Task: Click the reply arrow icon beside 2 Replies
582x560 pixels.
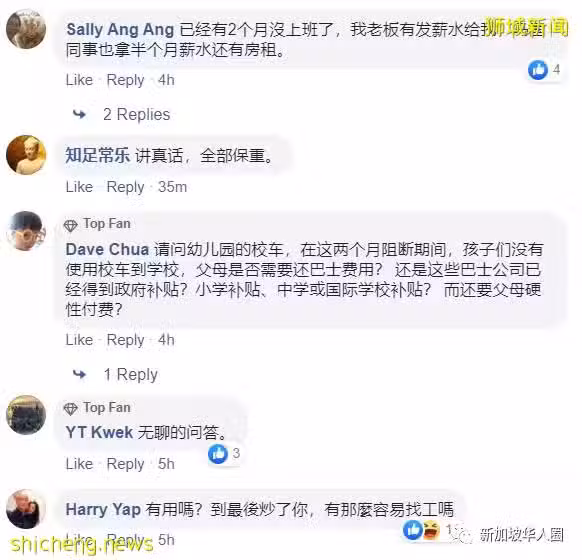Action: coord(79,115)
